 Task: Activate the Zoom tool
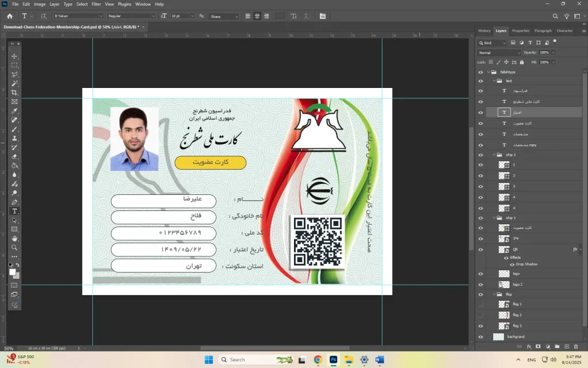(14, 247)
